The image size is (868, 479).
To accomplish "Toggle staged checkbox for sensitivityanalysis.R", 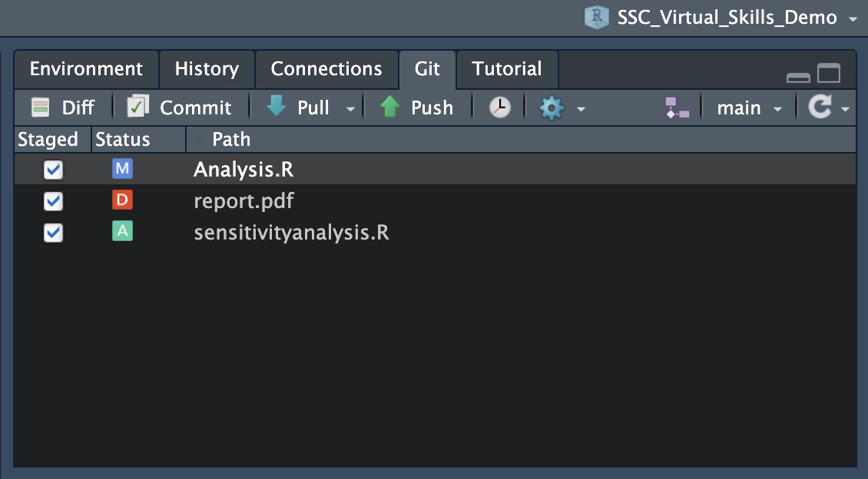I will (x=53, y=232).
